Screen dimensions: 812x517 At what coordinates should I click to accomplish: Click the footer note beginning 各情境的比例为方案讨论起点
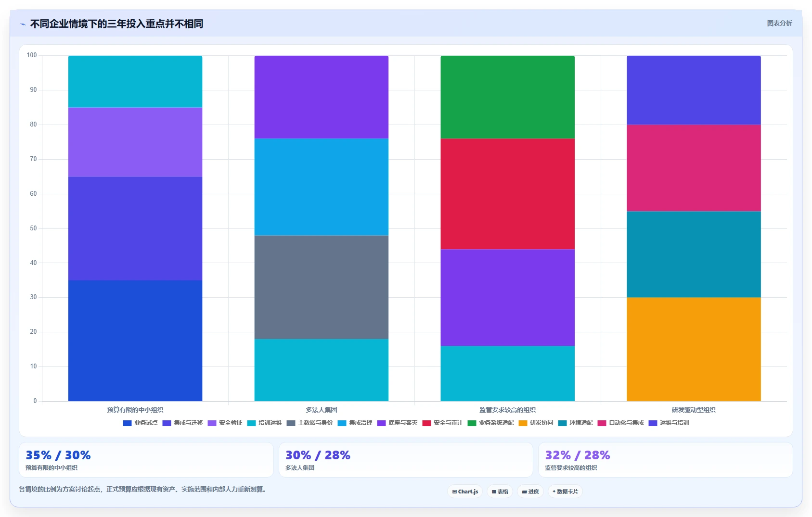click(143, 489)
